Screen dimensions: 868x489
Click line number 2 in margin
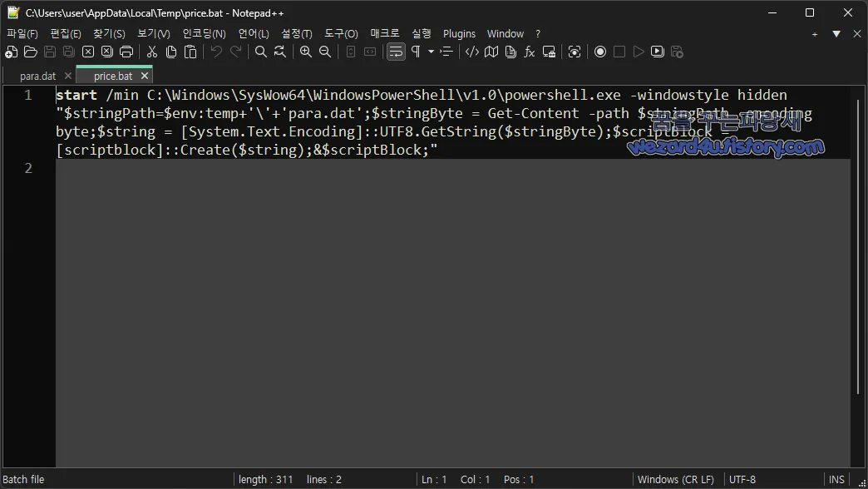click(x=28, y=168)
